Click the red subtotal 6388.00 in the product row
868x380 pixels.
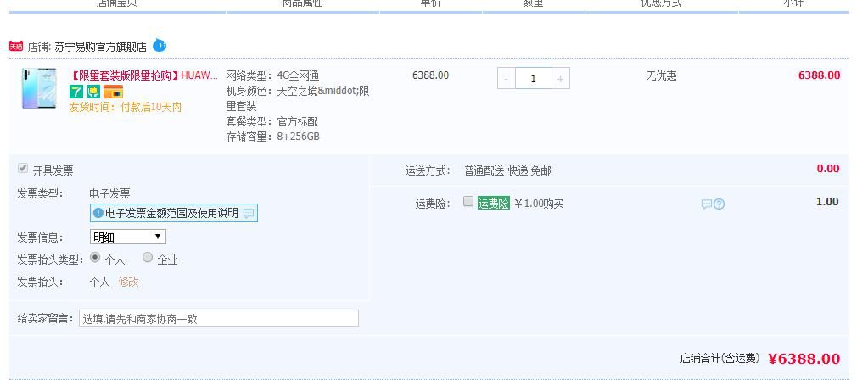(820, 75)
